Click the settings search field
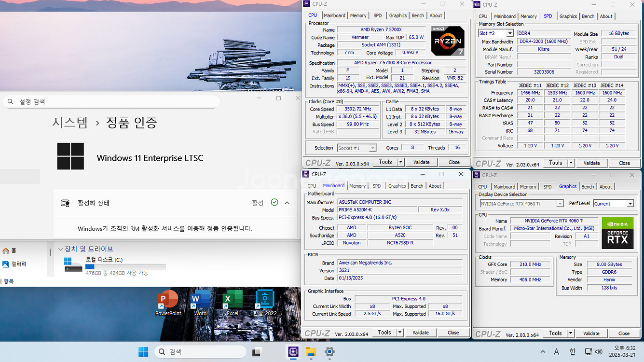This screenshot has height=362, width=644. [111, 102]
